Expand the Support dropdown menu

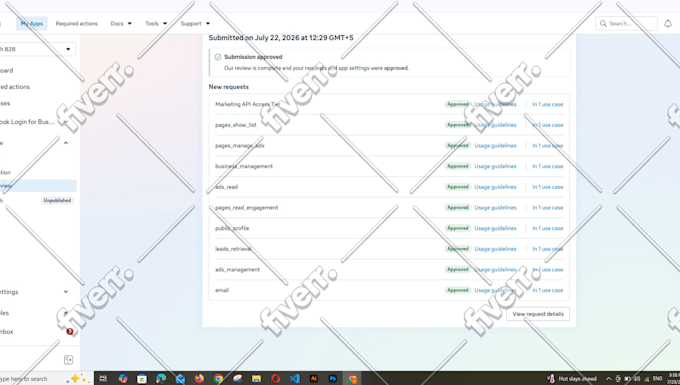[195, 23]
